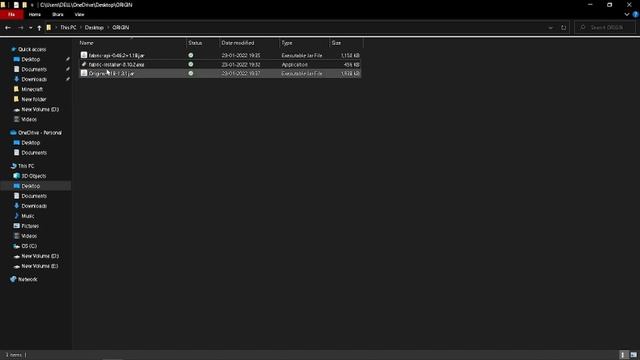The height and width of the screenshot is (360, 640).
Task: Open the Help question mark icon
Action: click(635, 14)
